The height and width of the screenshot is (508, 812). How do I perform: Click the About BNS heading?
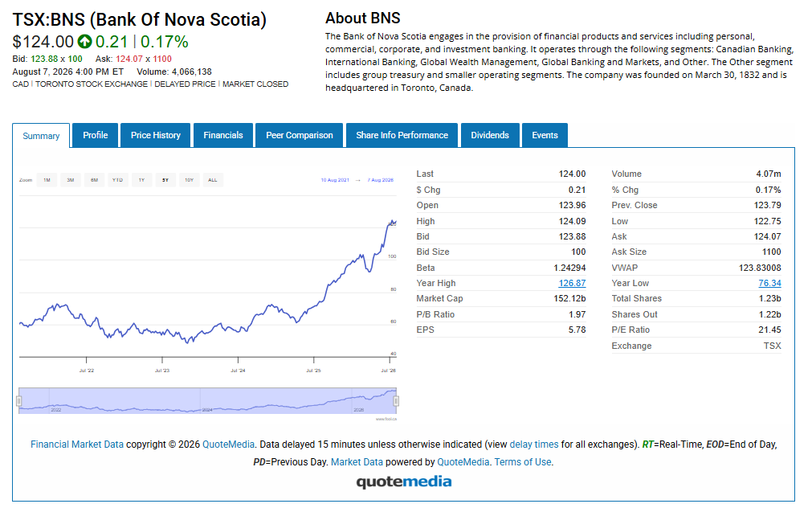pos(362,18)
